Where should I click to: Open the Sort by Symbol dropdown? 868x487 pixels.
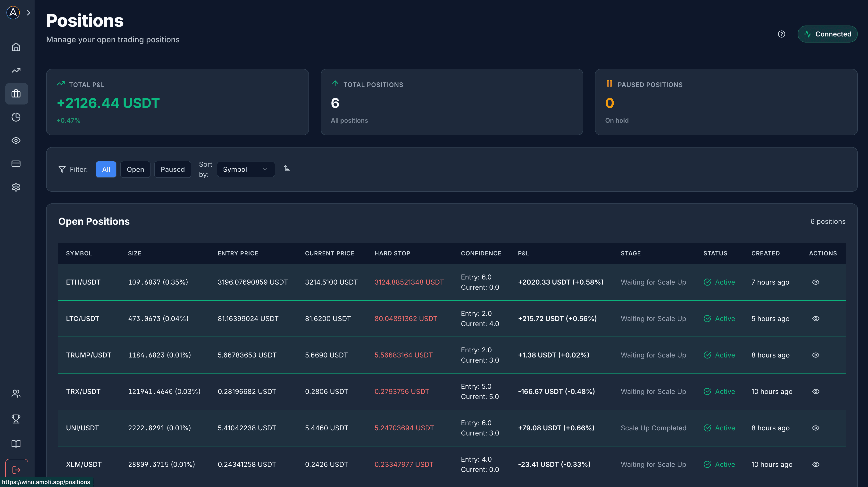pyautogui.click(x=246, y=169)
